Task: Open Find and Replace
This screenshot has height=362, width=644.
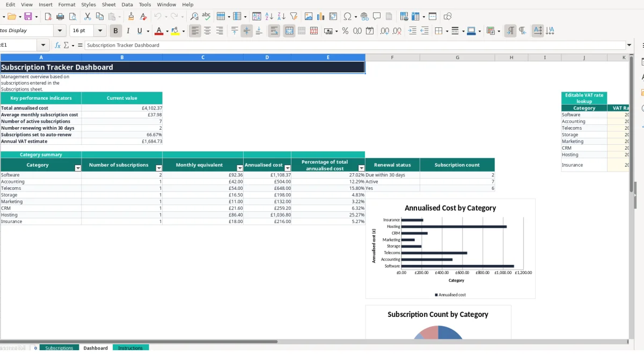Action: (194, 17)
